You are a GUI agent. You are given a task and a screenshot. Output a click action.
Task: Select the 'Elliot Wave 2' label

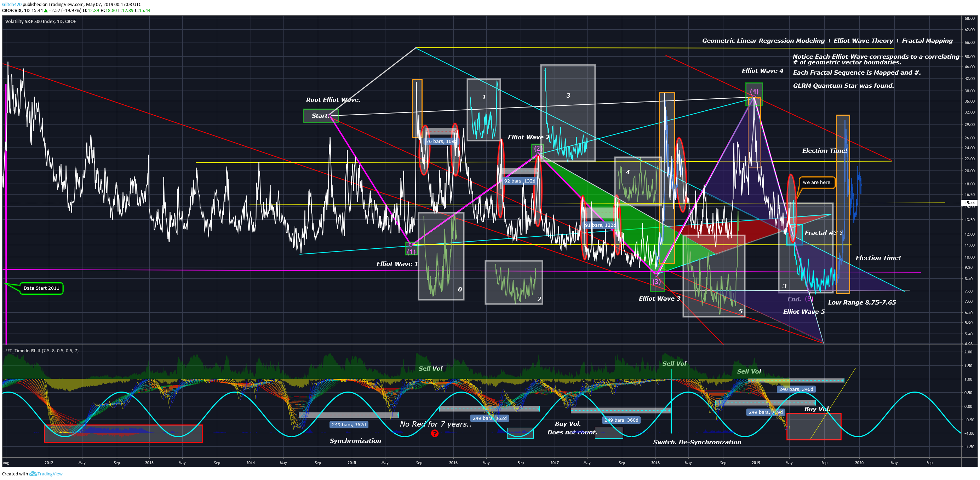tap(528, 137)
